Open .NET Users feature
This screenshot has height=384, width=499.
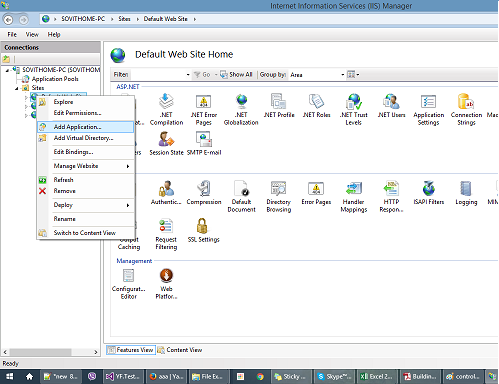click(x=391, y=106)
